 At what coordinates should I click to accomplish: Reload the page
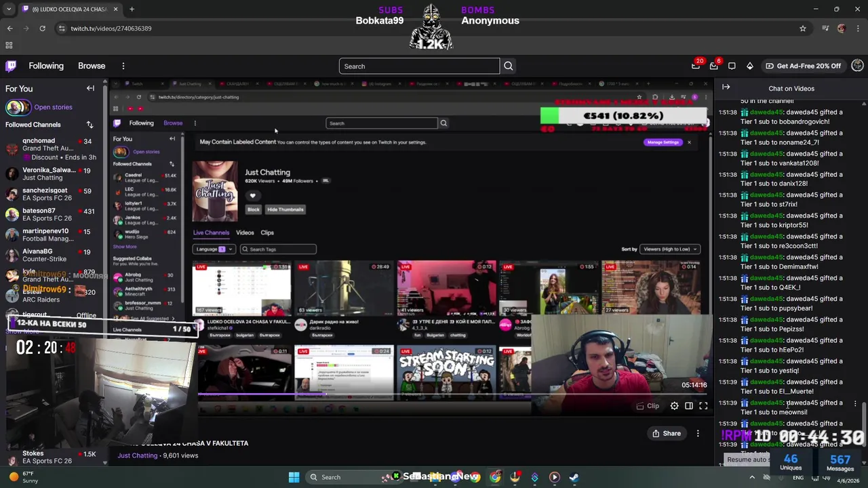pos(42,28)
